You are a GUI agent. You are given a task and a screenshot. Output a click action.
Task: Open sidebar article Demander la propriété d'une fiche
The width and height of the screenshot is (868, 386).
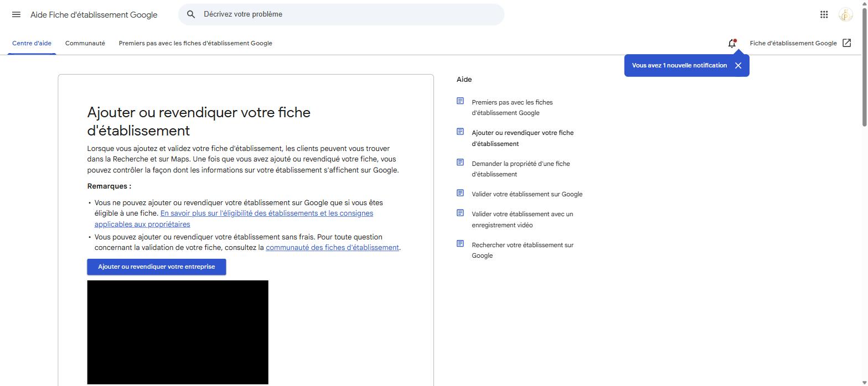coord(520,169)
